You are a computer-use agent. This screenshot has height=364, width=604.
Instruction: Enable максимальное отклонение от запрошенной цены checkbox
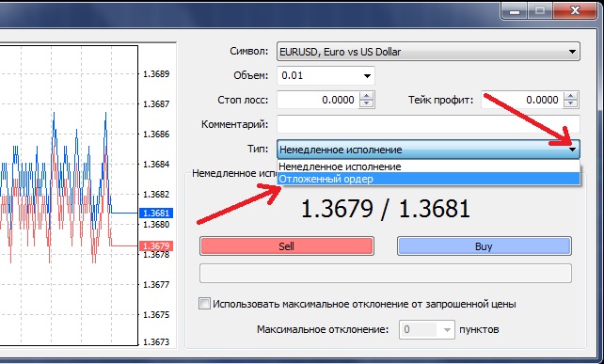coord(204,304)
